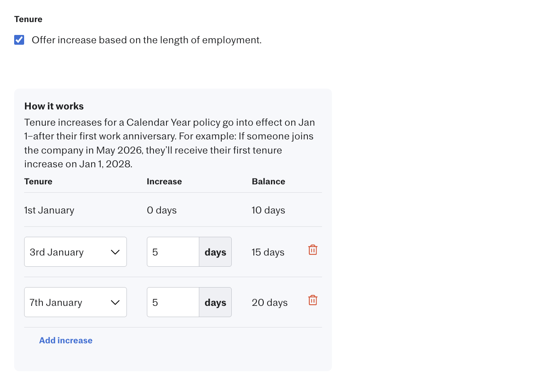Click the days suffix in 7th January row

215,302
